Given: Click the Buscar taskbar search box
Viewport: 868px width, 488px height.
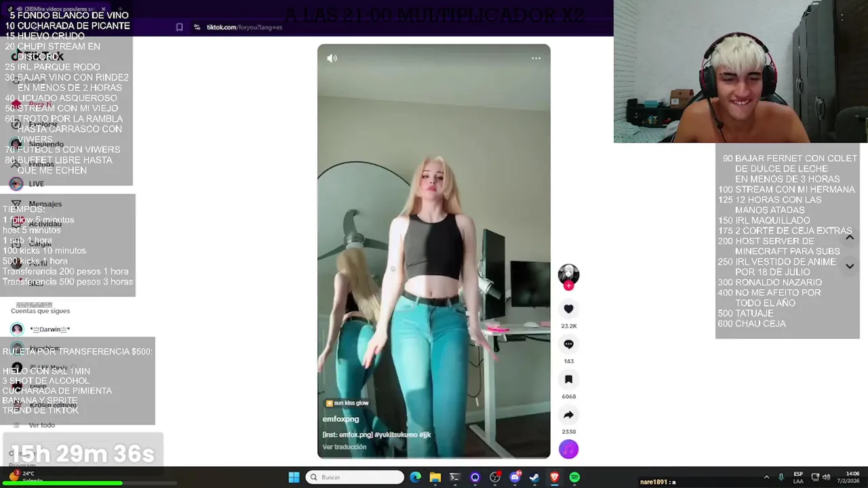Looking at the screenshot, I should 355,477.
